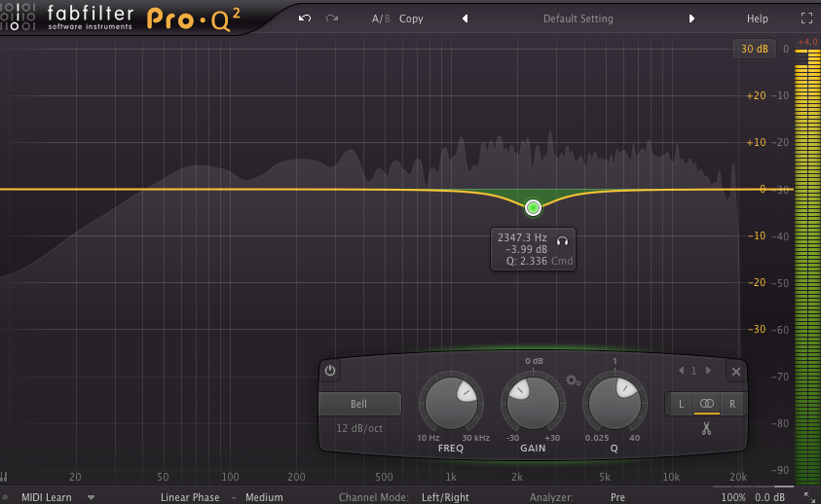Set band to Right channel with R

tap(732, 404)
